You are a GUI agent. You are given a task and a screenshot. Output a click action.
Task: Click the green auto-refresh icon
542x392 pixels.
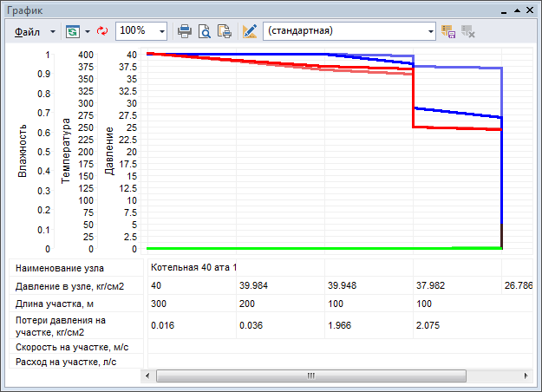click(72, 30)
